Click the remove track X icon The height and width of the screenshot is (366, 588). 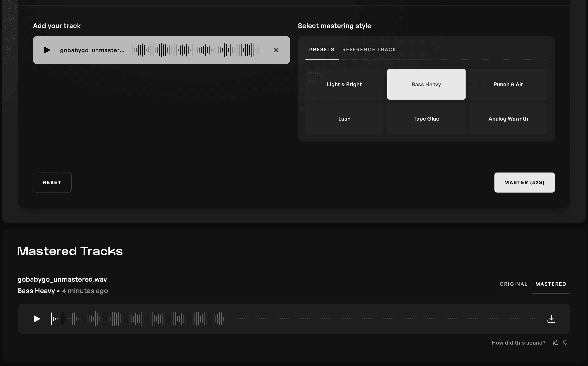tap(277, 50)
